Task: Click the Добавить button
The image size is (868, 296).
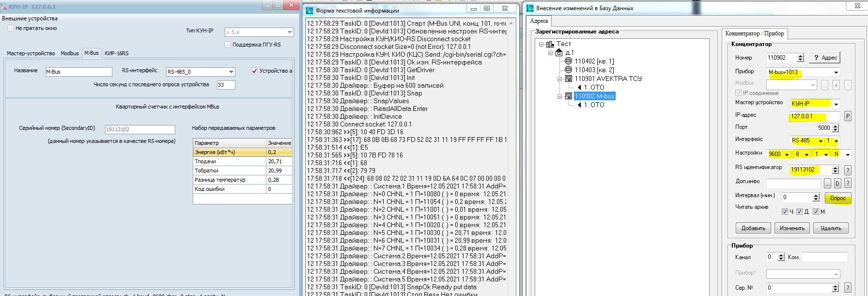Action: coord(753,228)
